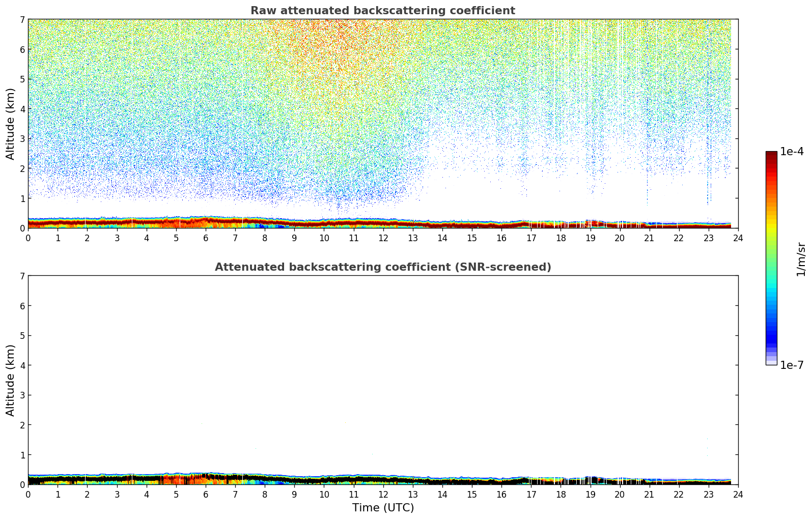Click altitude tick "6" on the SNR-screened plot

[x=22, y=306]
